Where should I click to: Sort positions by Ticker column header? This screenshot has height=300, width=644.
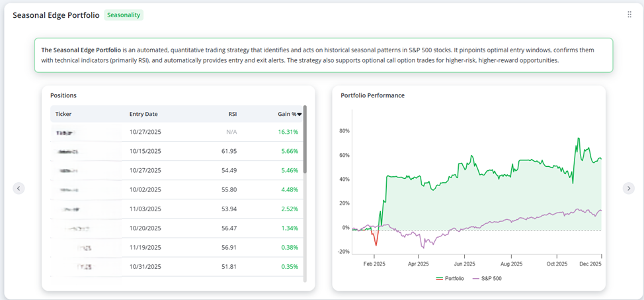(63, 114)
